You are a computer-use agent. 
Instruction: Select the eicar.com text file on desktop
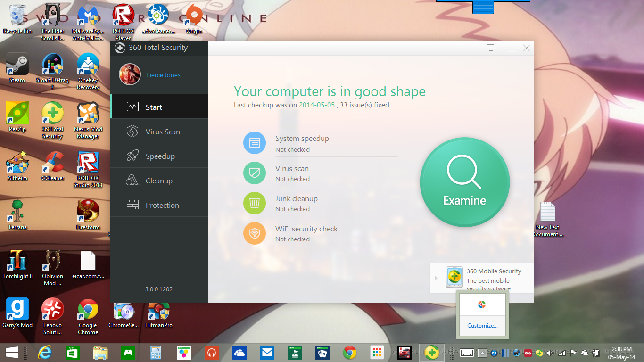(88, 264)
